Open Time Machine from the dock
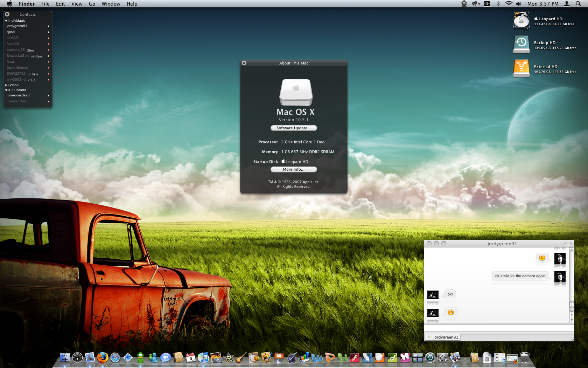588x368 pixels. click(x=430, y=357)
